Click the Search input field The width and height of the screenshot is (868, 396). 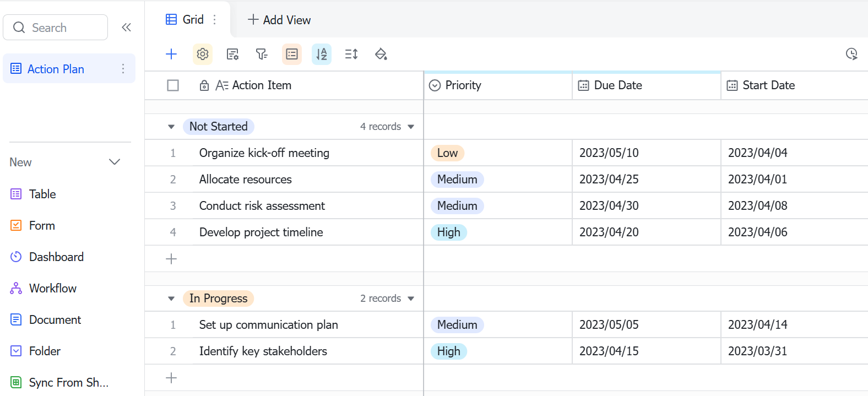56,28
